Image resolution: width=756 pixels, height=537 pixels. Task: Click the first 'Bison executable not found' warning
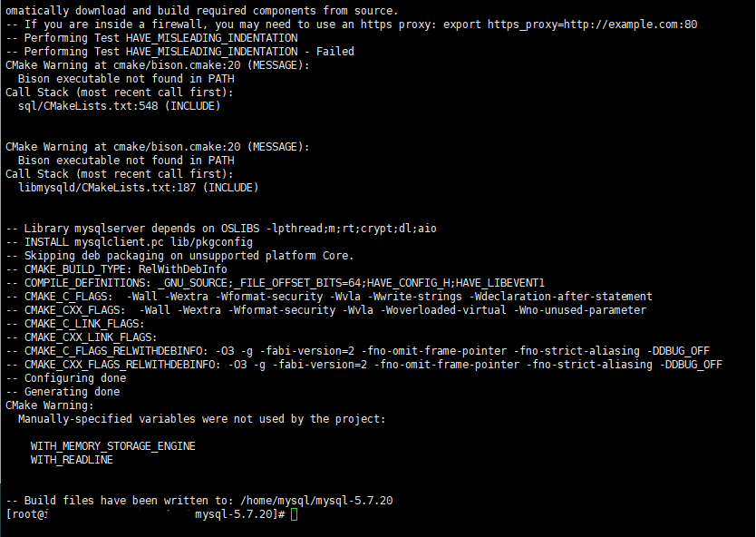[126, 79]
